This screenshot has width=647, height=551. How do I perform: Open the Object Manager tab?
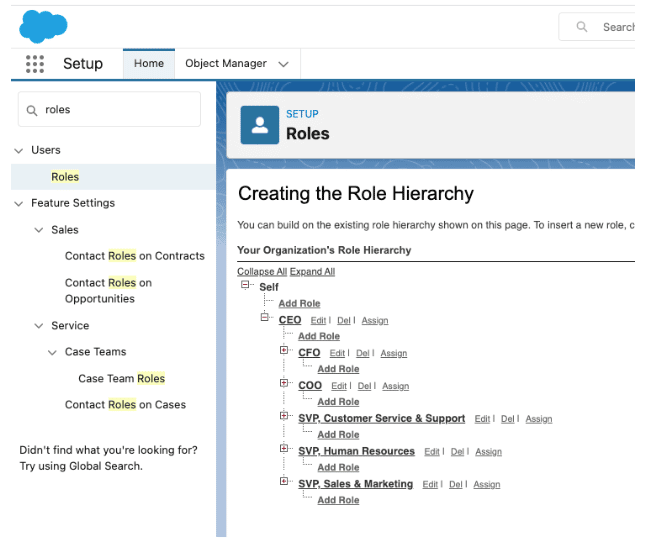point(226,64)
